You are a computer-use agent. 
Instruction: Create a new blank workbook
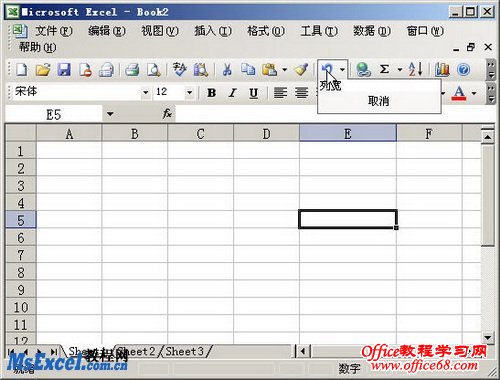(x=22, y=70)
